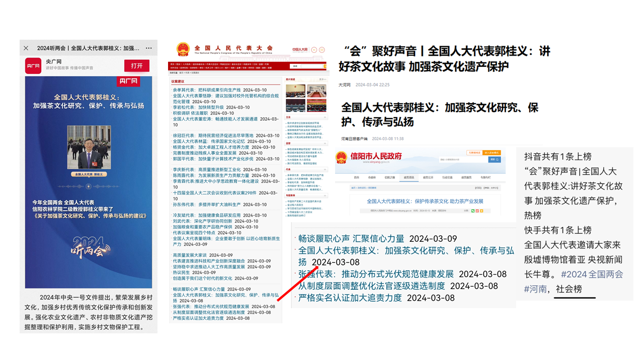Enable the orange 进入适老模式 button

(x=492, y=152)
